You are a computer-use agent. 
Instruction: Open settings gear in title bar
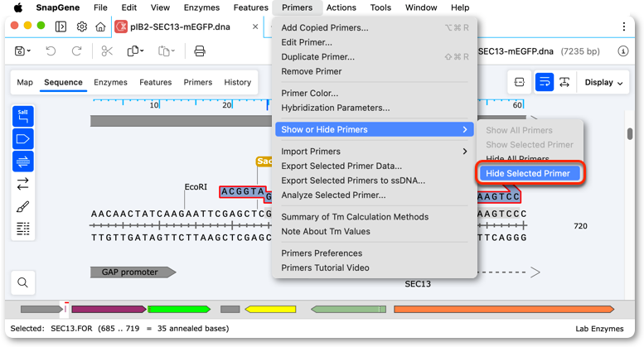coord(82,27)
